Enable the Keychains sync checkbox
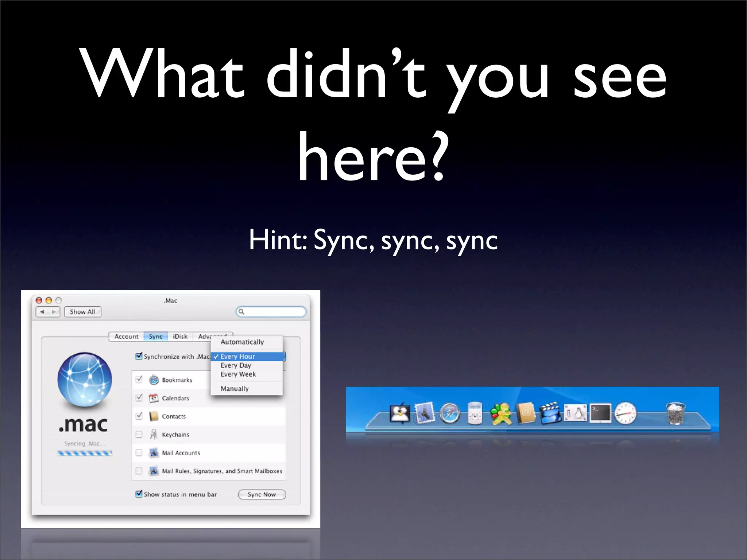 click(x=139, y=434)
